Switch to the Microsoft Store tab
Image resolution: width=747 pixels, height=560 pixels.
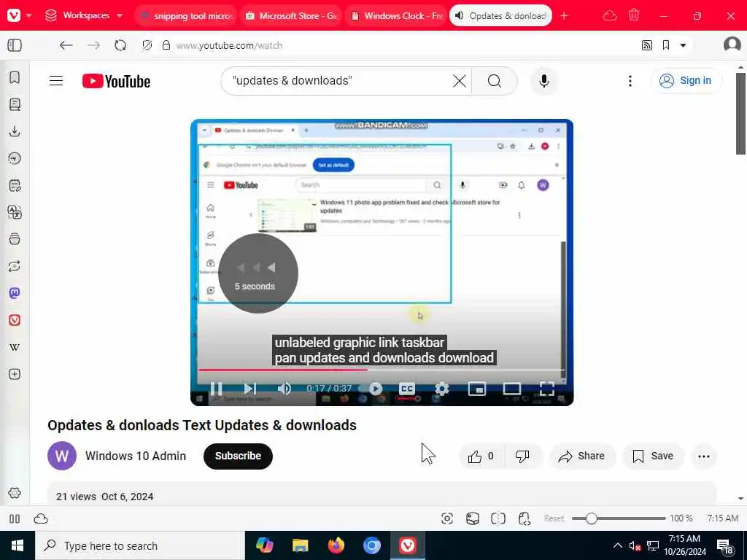(291, 16)
